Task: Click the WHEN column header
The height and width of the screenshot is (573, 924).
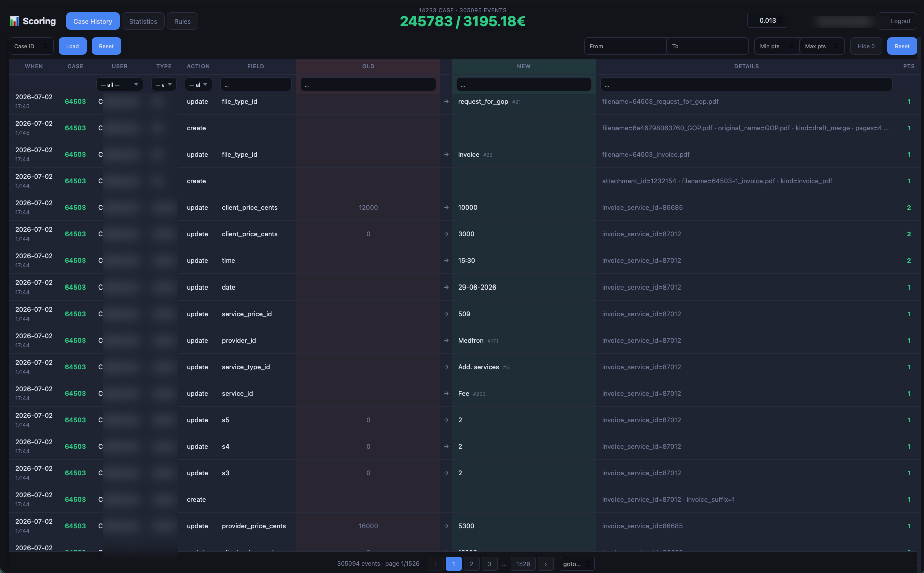Action: 34,66
